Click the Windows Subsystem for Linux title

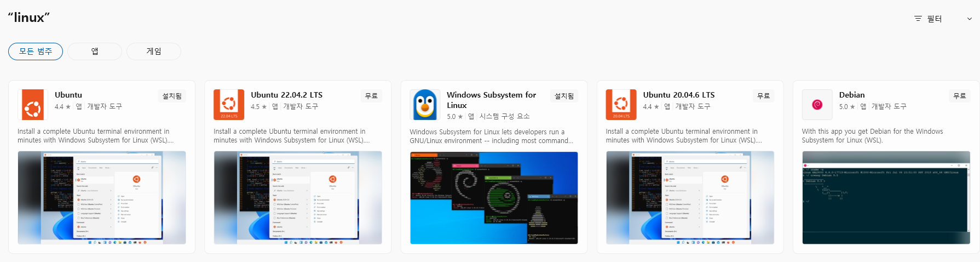click(x=491, y=100)
